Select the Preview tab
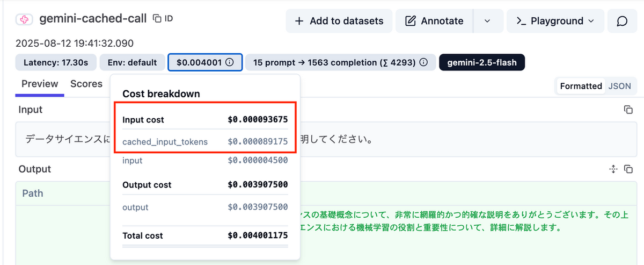Viewport: 644px width, 265px height. click(x=40, y=84)
